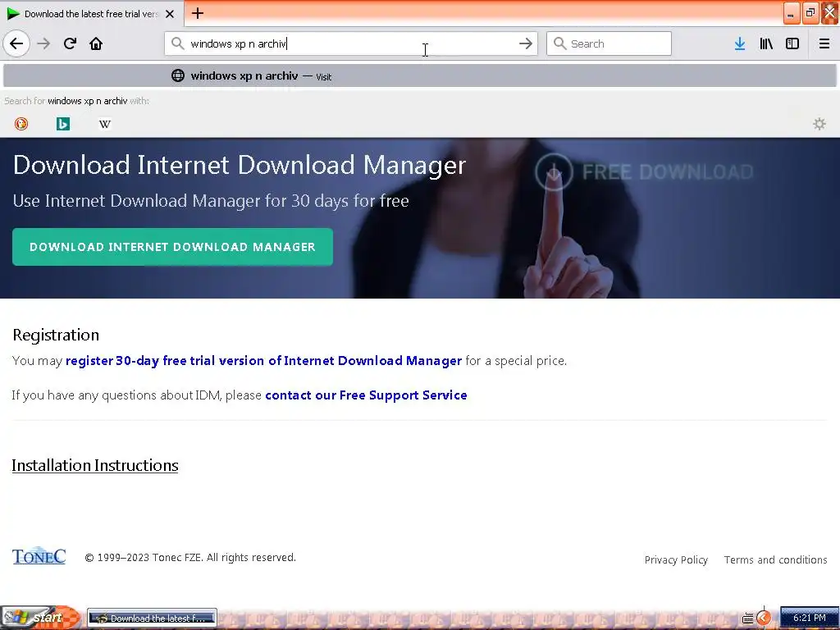Minimize the Firefox window
The height and width of the screenshot is (630, 840).
(791, 13)
